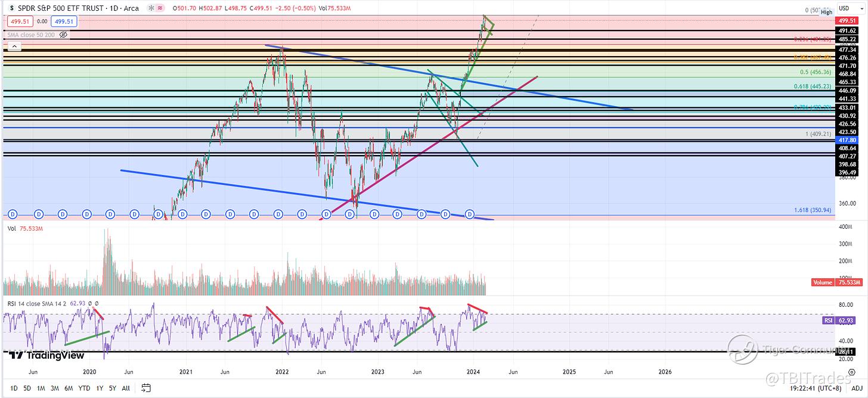This screenshot has height=398, width=868.
Task: Select the YTD time range
Action: [86, 388]
